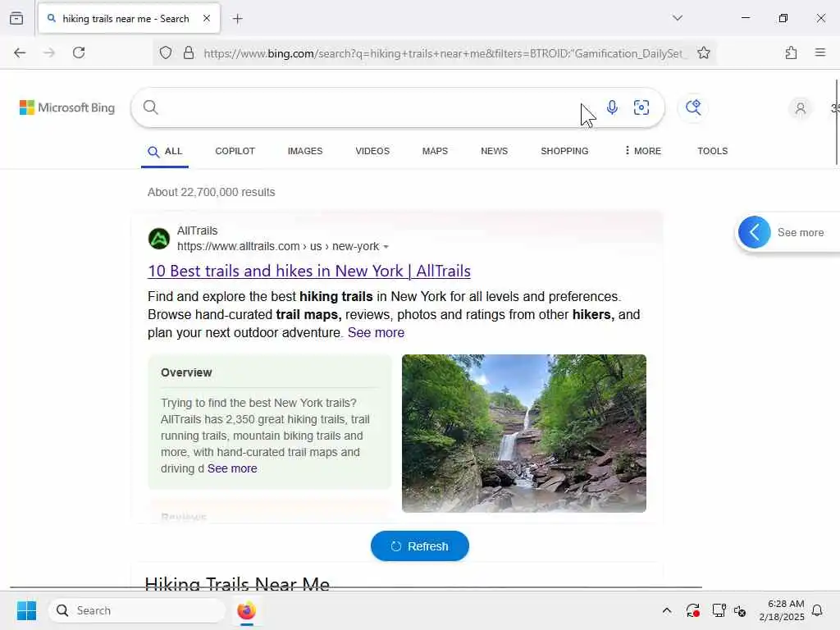Close the hiking trails search tab
The height and width of the screenshot is (630, 840).
click(x=207, y=19)
